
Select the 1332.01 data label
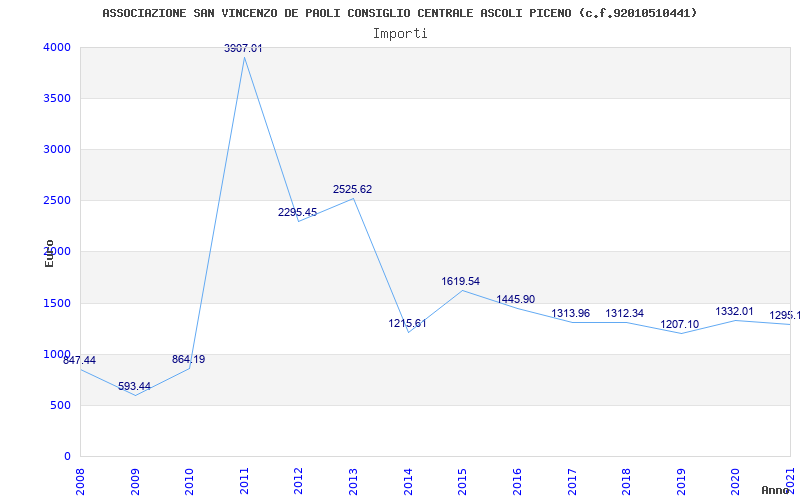coord(734,311)
